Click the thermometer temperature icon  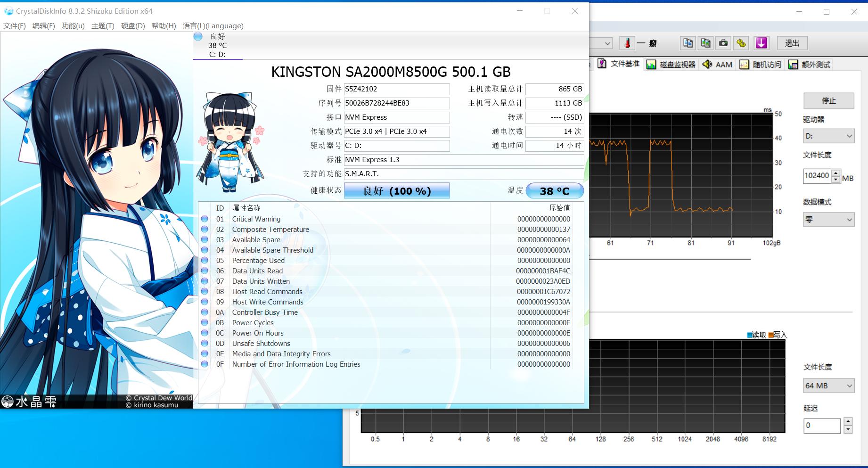pyautogui.click(x=627, y=43)
